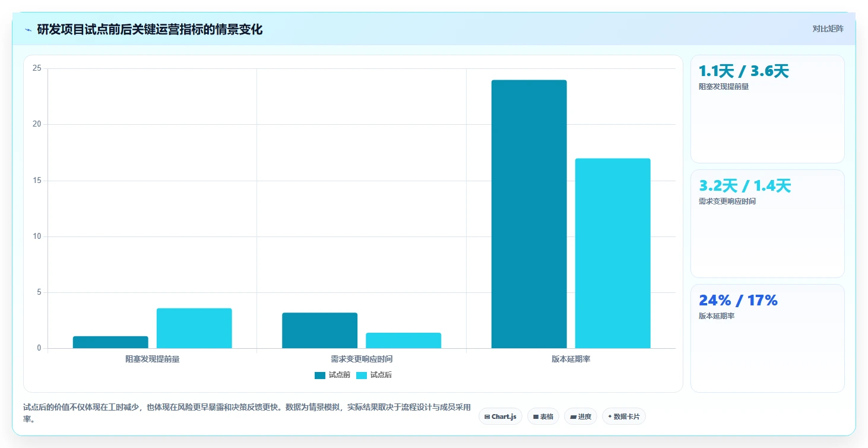Click the 需求变更响应时间 x-axis label

(362, 359)
